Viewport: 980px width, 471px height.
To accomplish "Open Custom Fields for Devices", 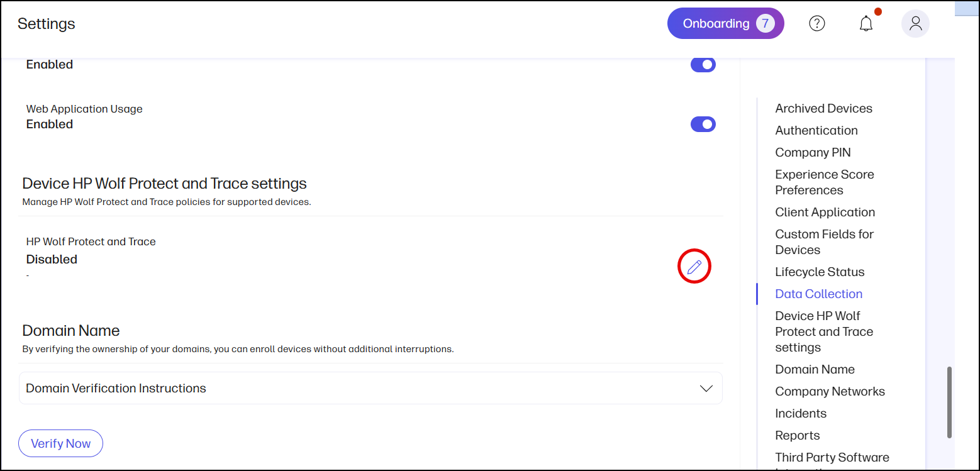I will pos(824,241).
